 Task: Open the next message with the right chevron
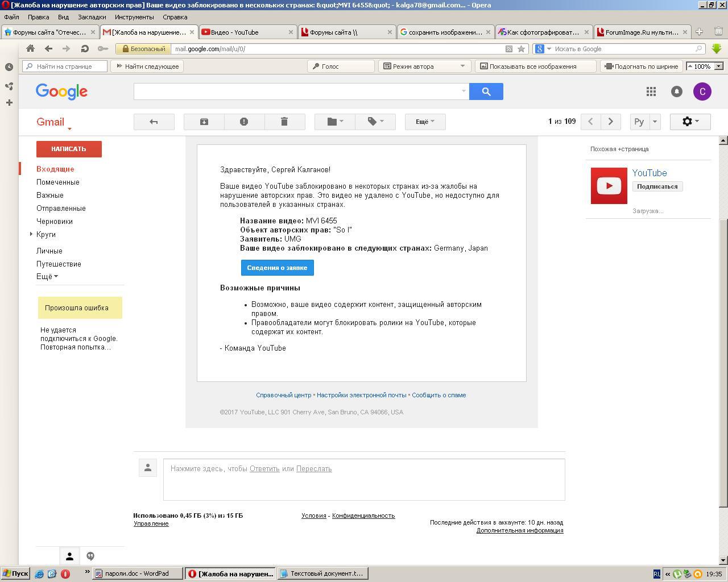point(611,122)
